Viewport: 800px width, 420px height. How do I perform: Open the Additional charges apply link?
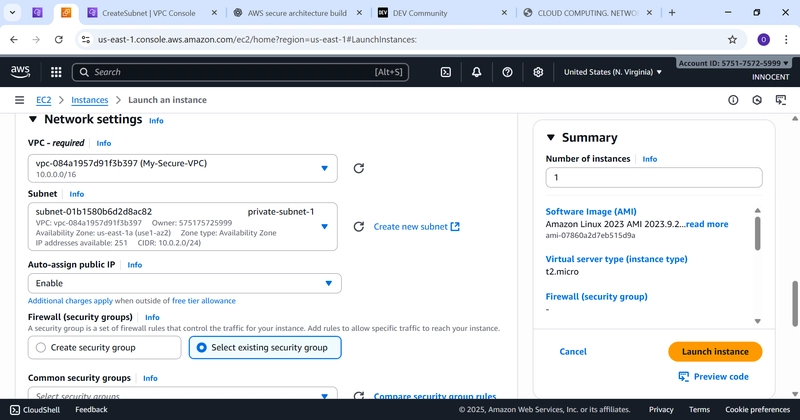pyautogui.click(x=70, y=301)
